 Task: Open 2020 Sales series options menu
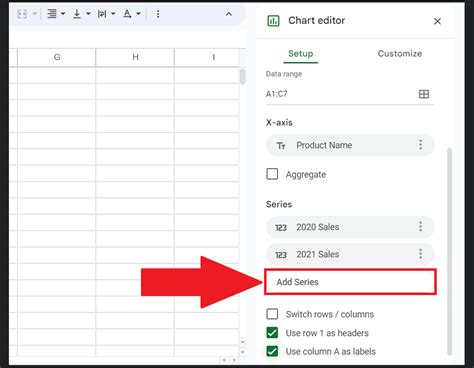[421, 227]
